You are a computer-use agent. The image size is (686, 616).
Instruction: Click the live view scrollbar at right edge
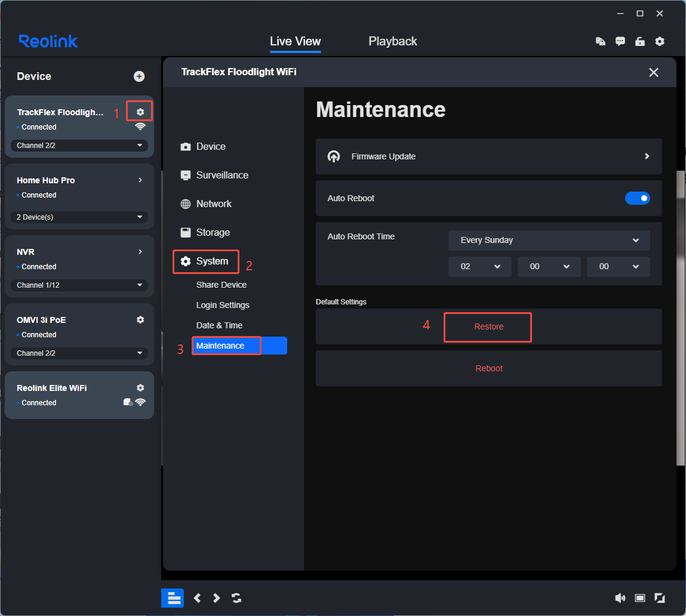coord(681,318)
